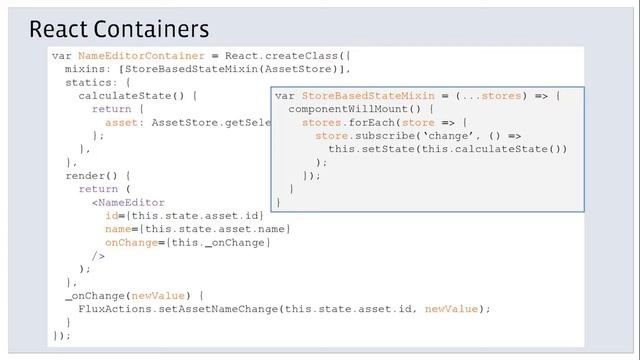Click "(...stores) =>" in the overlay box
The height and width of the screenshot is (360, 640).
click(x=502, y=96)
